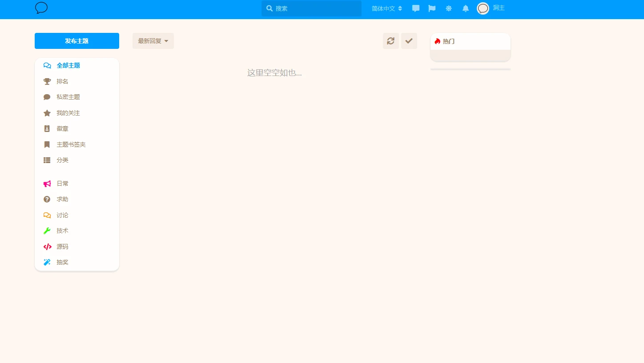Open the 抽奖 magic wand tag
The height and width of the screenshot is (363, 644).
[62, 263]
